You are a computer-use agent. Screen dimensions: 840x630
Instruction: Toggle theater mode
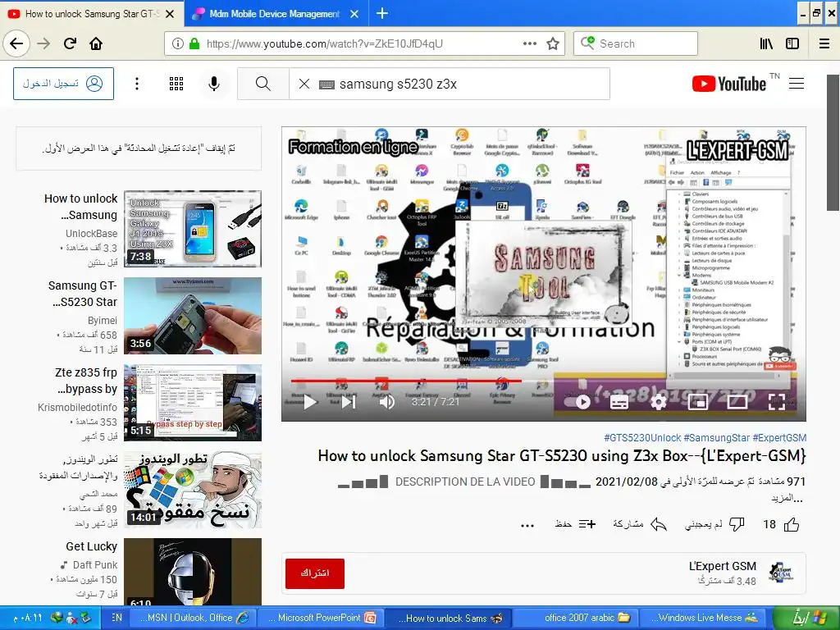pyautogui.click(x=737, y=402)
